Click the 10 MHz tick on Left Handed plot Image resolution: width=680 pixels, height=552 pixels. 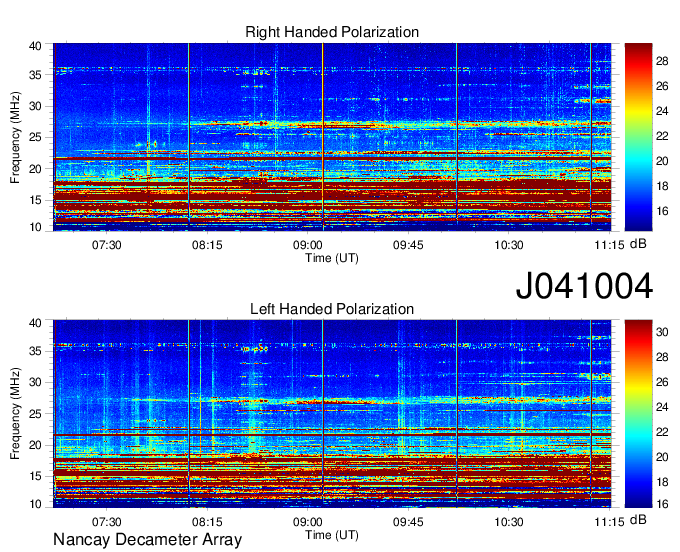pos(35,504)
